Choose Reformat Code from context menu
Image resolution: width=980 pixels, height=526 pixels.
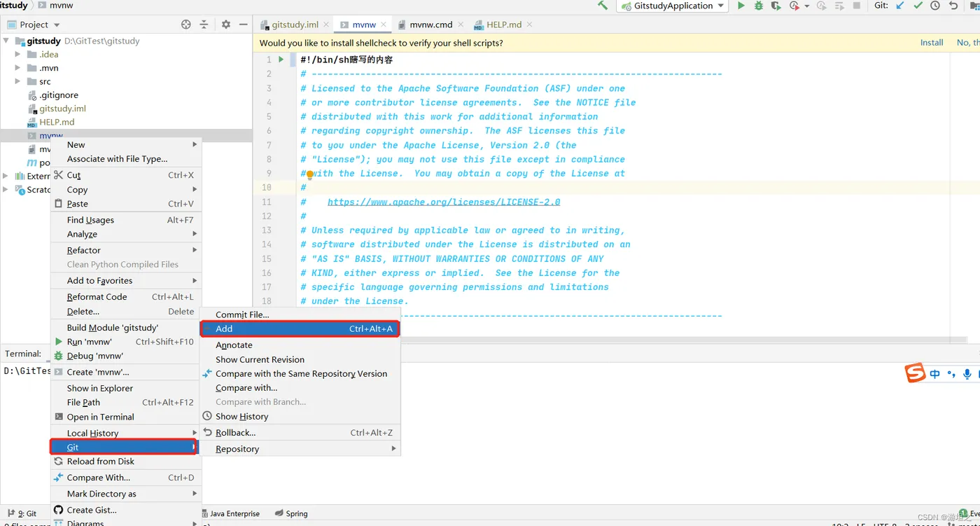[x=126, y=297]
